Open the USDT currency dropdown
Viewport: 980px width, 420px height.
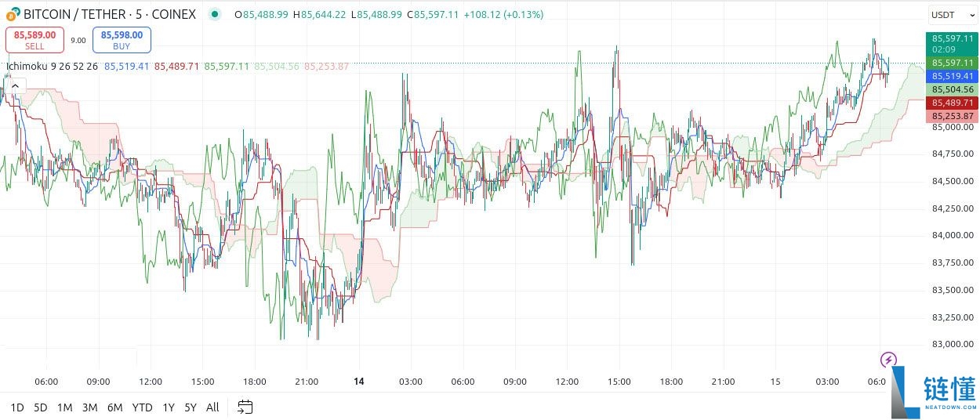[947, 15]
